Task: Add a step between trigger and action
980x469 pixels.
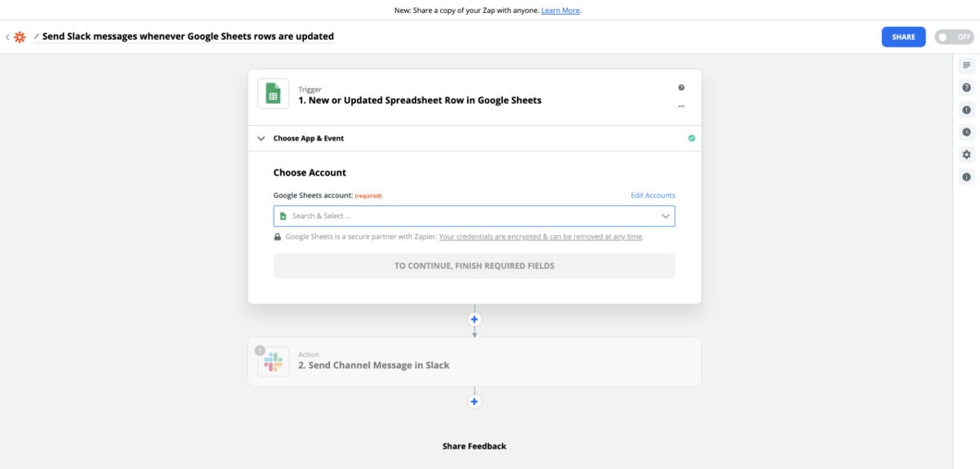Action: pos(474,319)
